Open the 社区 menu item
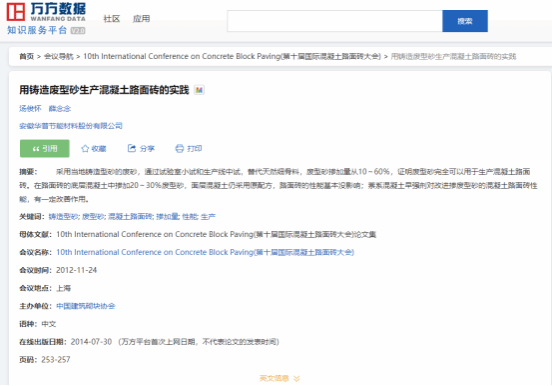 pos(112,19)
